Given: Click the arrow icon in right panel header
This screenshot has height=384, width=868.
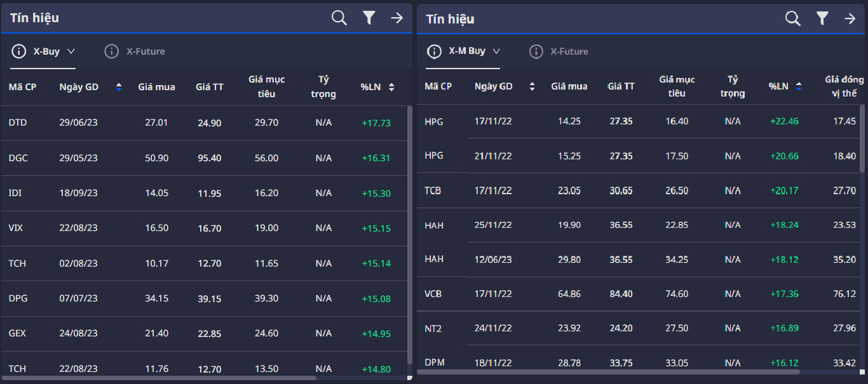Looking at the screenshot, I should click(x=850, y=19).
